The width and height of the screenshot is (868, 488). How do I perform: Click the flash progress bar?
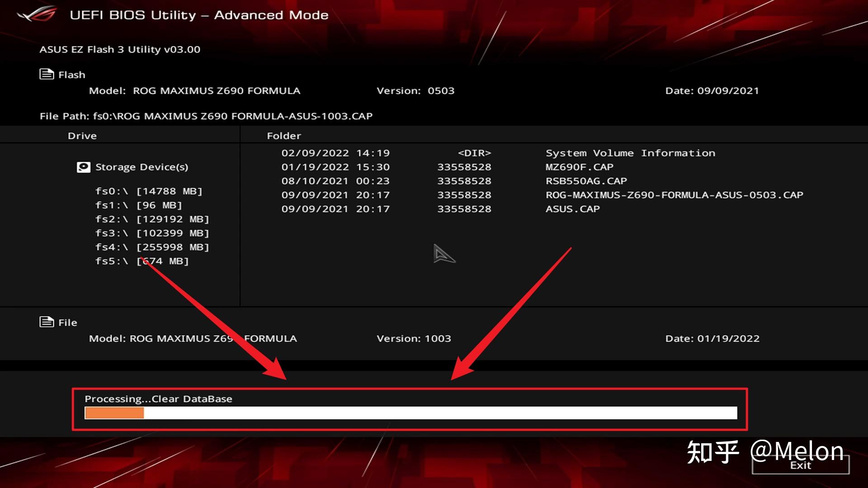coord(410,413)
